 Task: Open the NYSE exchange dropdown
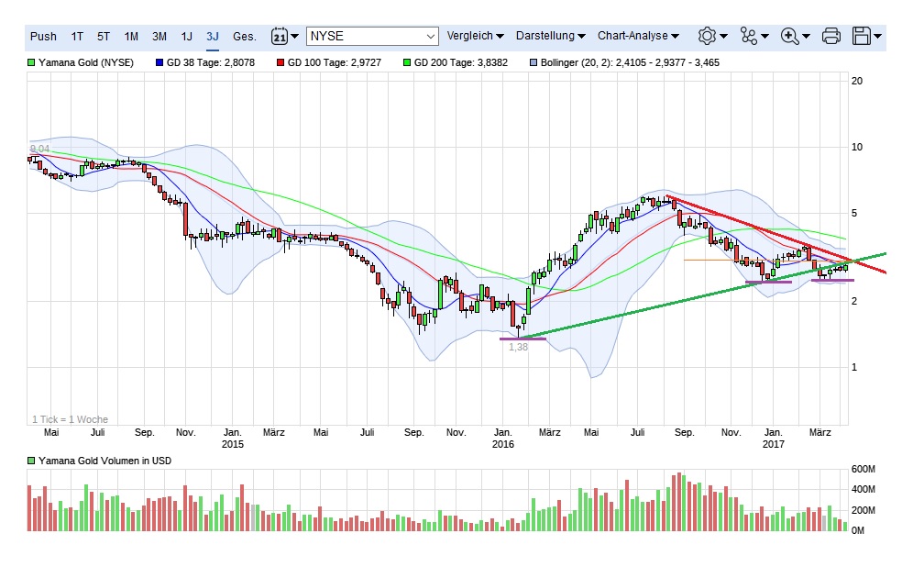[372, 37]
